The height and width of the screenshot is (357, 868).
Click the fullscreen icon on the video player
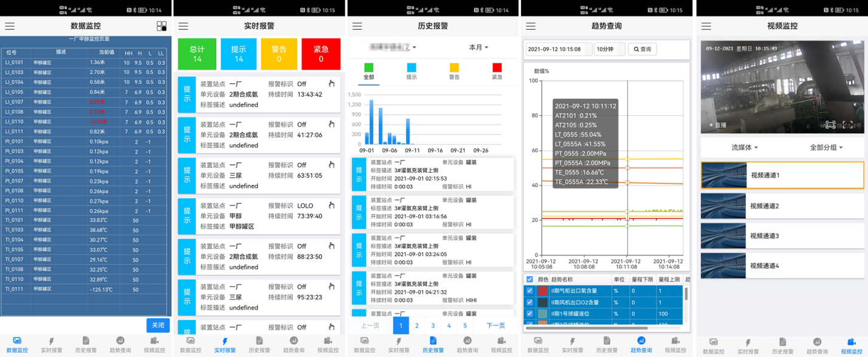[x=847, y=125]
